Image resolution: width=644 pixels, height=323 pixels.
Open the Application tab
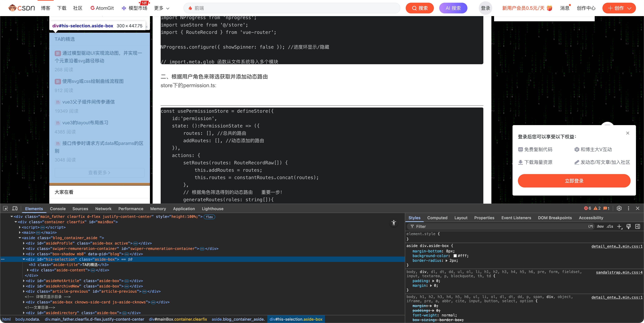pos(184,209)
